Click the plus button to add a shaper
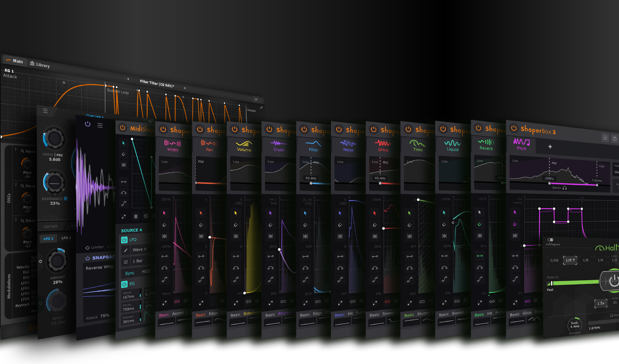This screenshot has height=364, width=619. [x=550, y=147]
